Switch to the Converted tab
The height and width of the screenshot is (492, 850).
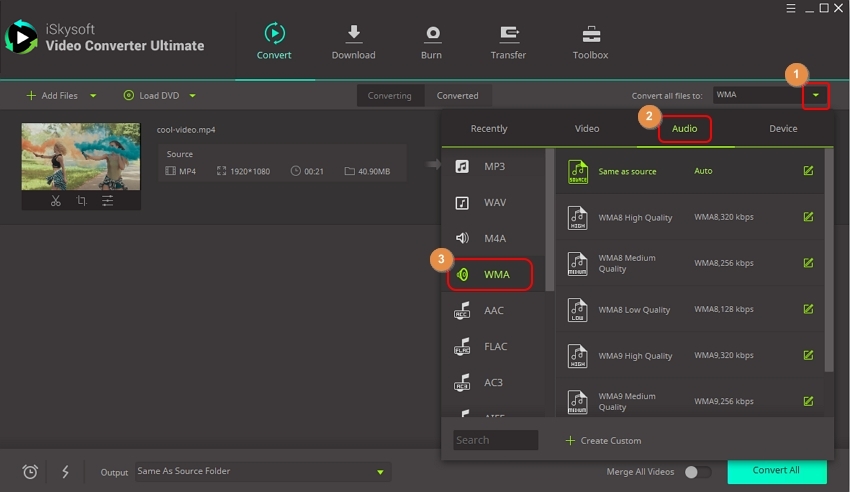(x=457, y=96)
